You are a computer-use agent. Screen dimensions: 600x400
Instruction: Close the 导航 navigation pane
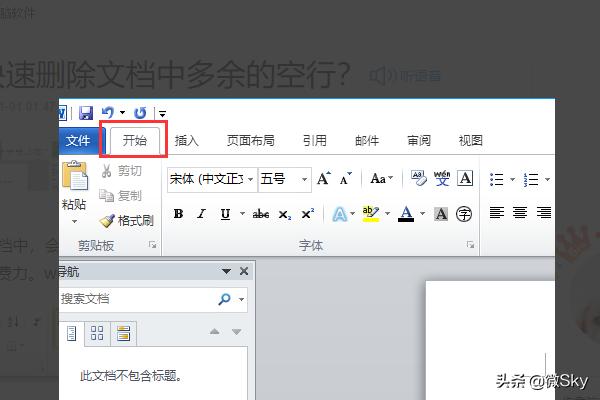pos(244,271)
